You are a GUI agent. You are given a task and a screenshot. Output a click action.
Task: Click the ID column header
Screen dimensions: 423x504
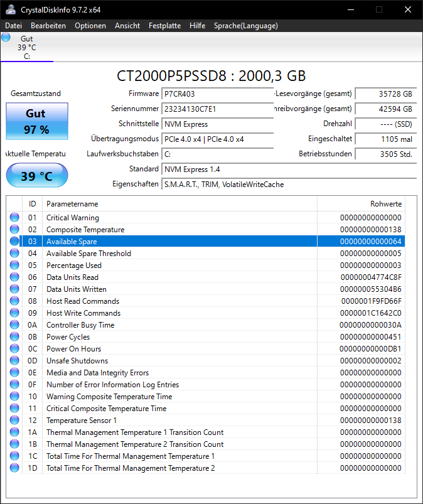[x=32, y=204]
